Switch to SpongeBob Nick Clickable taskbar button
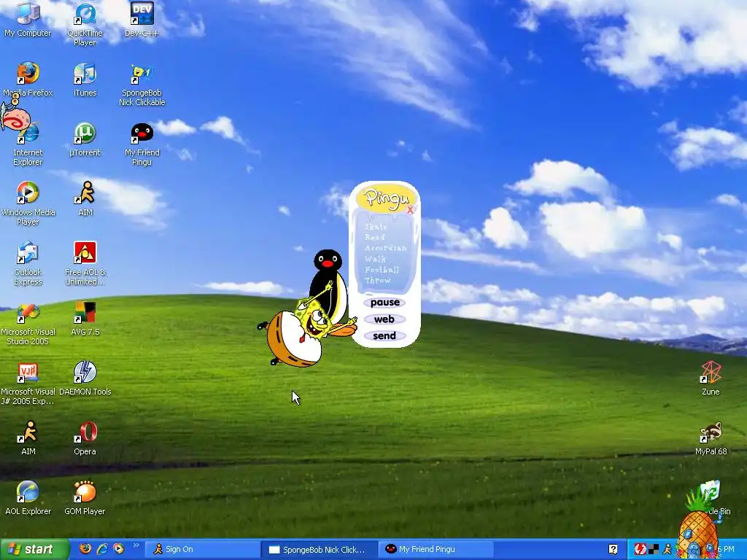 coord(319,549)
